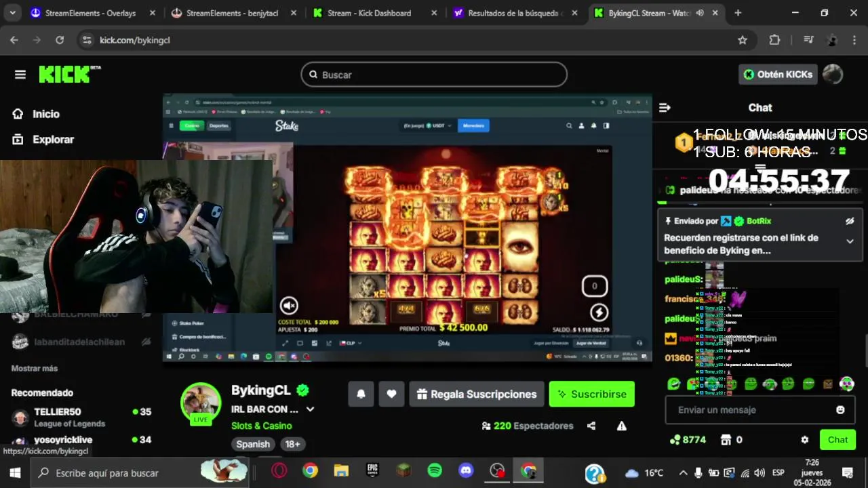The height and width of the screenshot is (488, 868).
Task: Open recommended channel TELLIER50
Action: tap(81, 417)
